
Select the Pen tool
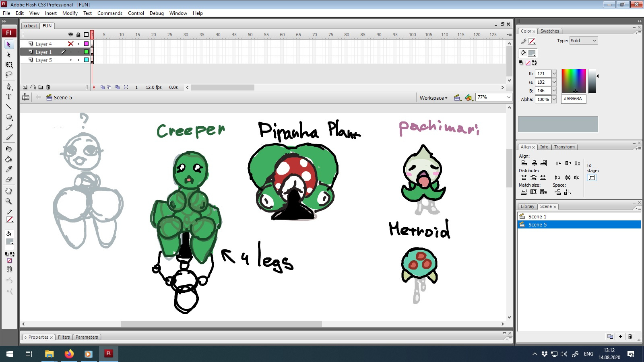(9, 86)
